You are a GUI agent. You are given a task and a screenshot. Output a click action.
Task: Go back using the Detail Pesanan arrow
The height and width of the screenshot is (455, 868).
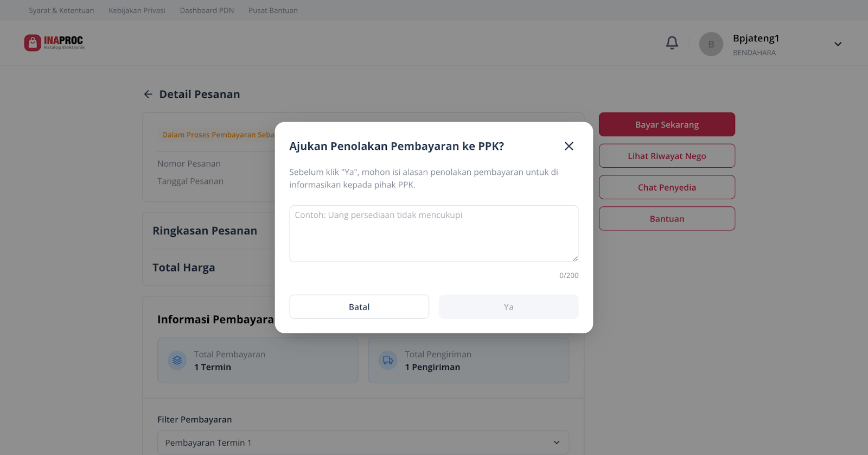[x=148, y=94]
